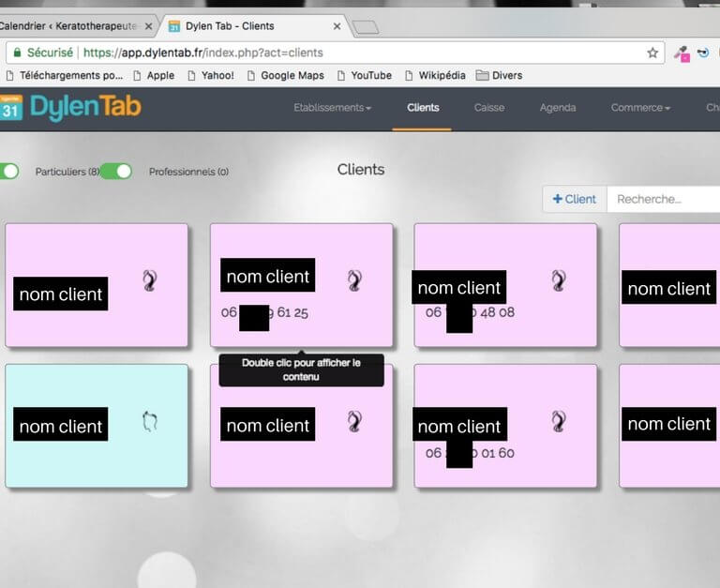Click the head profile icon on the 01 60 card

point(559,421)
